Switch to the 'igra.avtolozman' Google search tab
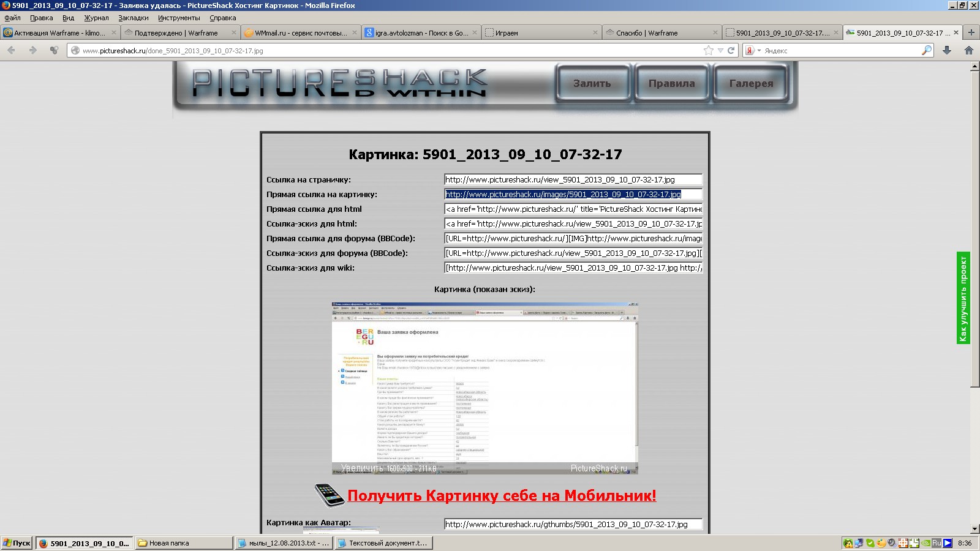The height and width of the screenshot is (551, 980). 420,32
